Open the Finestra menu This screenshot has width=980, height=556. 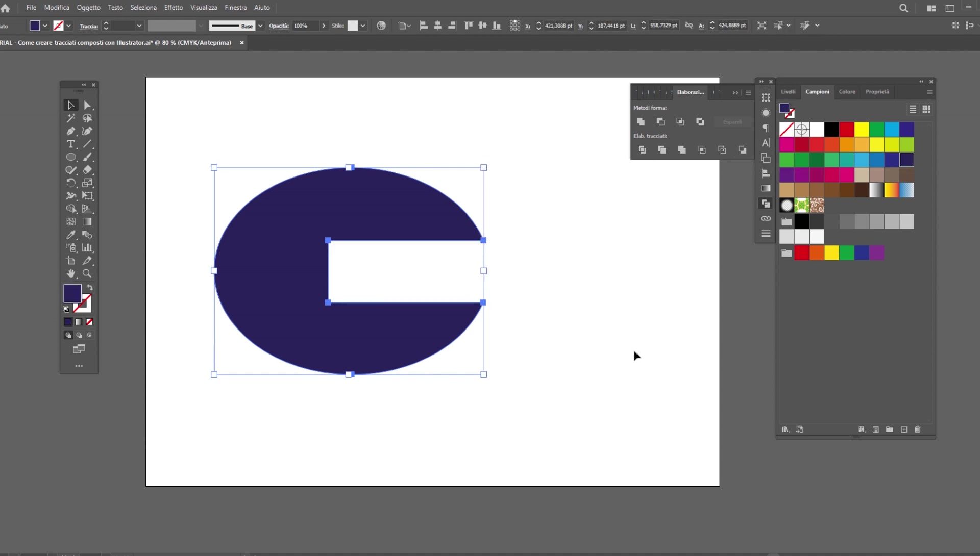tap(236, 8)
